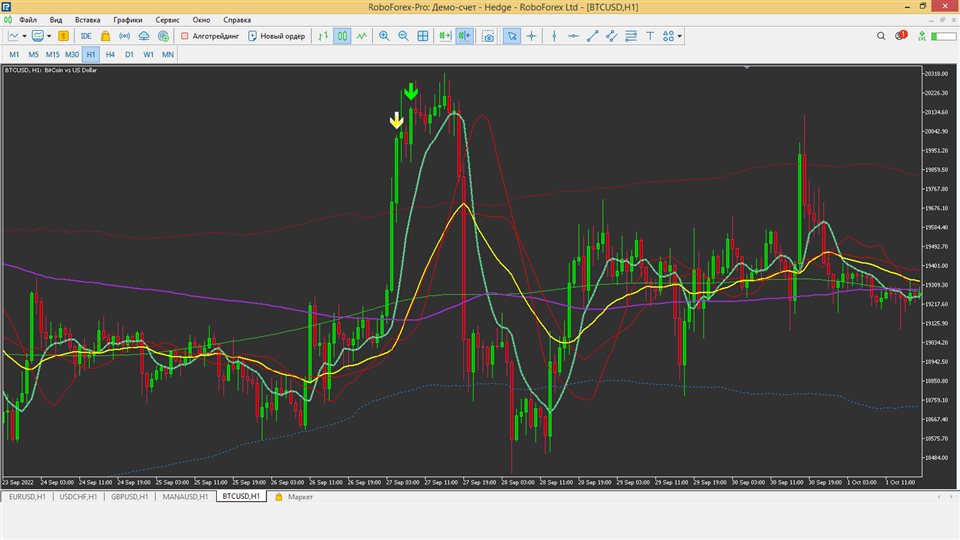The width and height of the screenshot is (960, 540).
Task: Select the M1 timeframe
Action: pyautogui.click(x=14, y=54)
